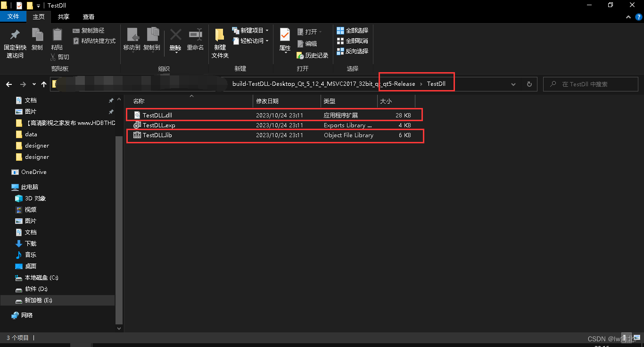
Task: Go forward with the forward arrow
Action: click(23, 84)
